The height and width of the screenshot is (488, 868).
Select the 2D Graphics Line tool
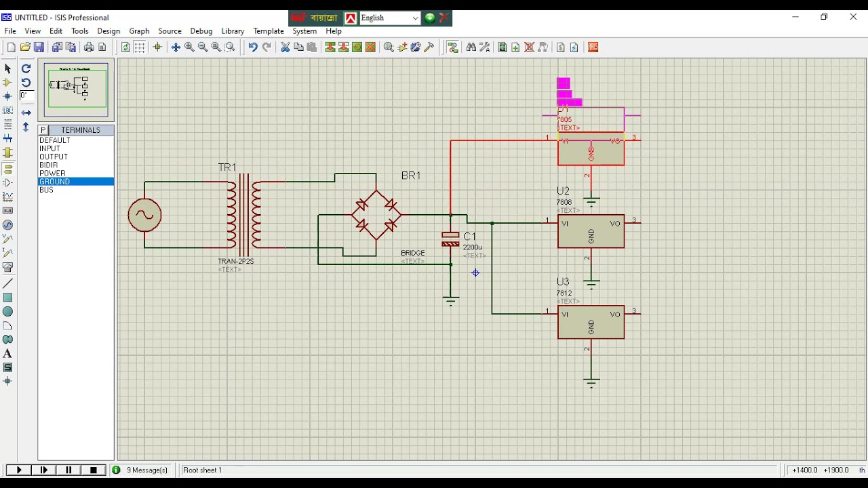click(8, 283)
